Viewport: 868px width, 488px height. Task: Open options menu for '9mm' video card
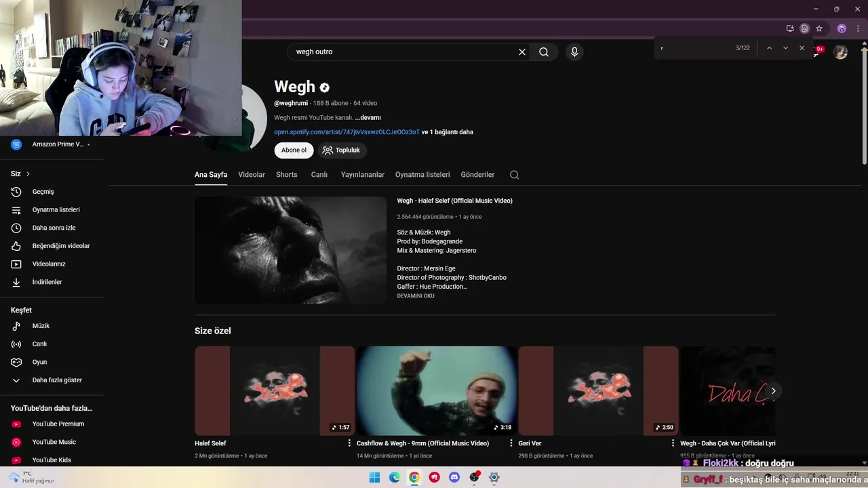(511, 443)
